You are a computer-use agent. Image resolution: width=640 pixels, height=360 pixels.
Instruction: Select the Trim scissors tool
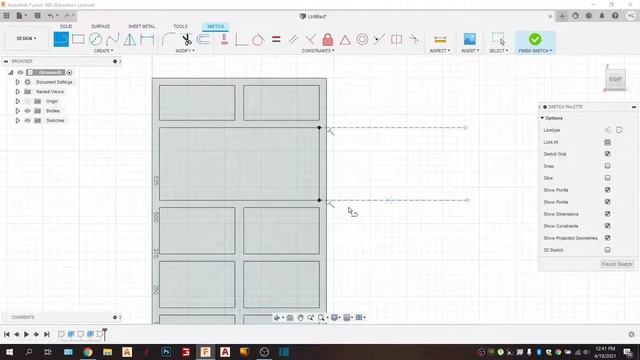(x=187, y=40)
